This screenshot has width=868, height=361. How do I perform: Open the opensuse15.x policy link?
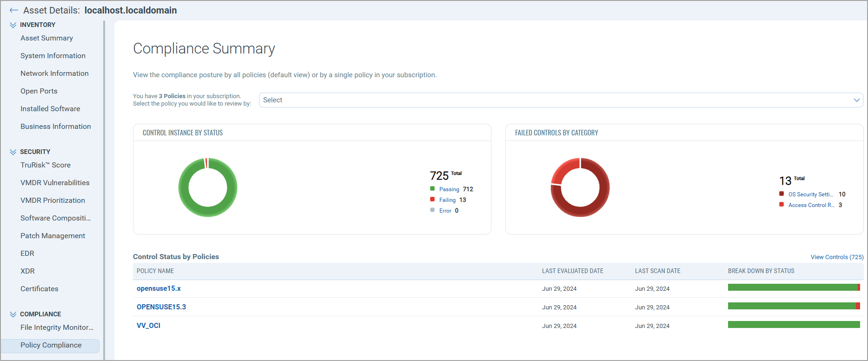pyautogui.click(x=159, y=288)
